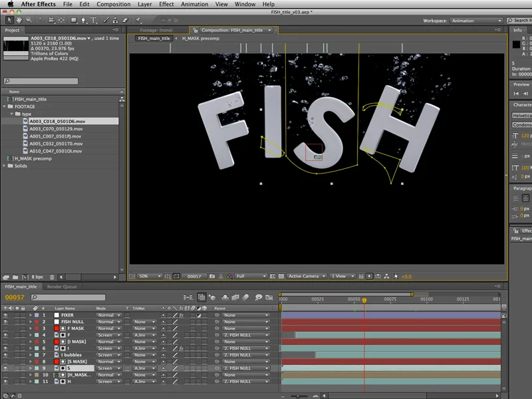Viewport: 532px width, 399px height.
Task: Open the 50% magnification dropdown
Action: 150,276
